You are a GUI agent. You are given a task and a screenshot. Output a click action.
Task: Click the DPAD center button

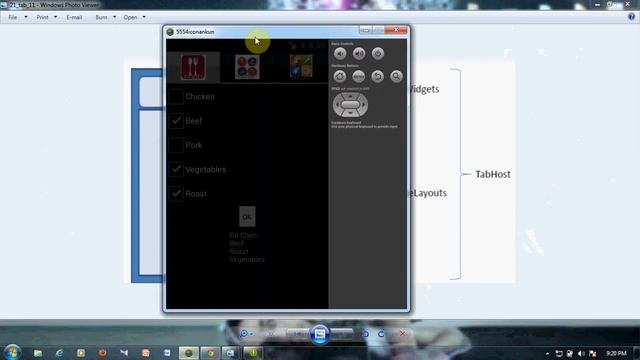350,104
